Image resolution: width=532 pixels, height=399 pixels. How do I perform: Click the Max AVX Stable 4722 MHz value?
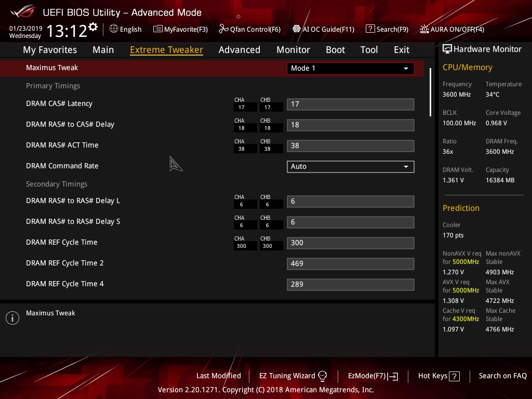coord(500,301)
